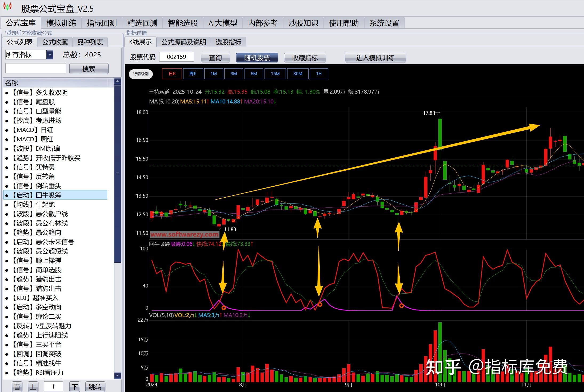Click the list scrollbar up arrow

pyautogui.click(x=118, y=81)
